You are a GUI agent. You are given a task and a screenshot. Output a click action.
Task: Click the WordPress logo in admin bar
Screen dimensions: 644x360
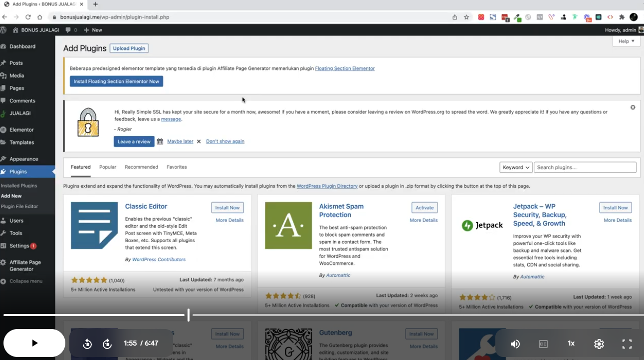click(x=3, y=30)
